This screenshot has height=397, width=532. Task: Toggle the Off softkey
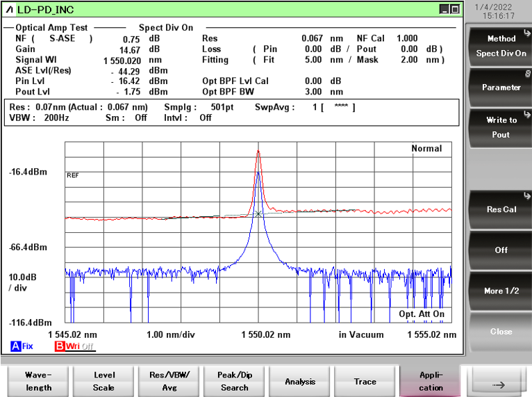501,250
